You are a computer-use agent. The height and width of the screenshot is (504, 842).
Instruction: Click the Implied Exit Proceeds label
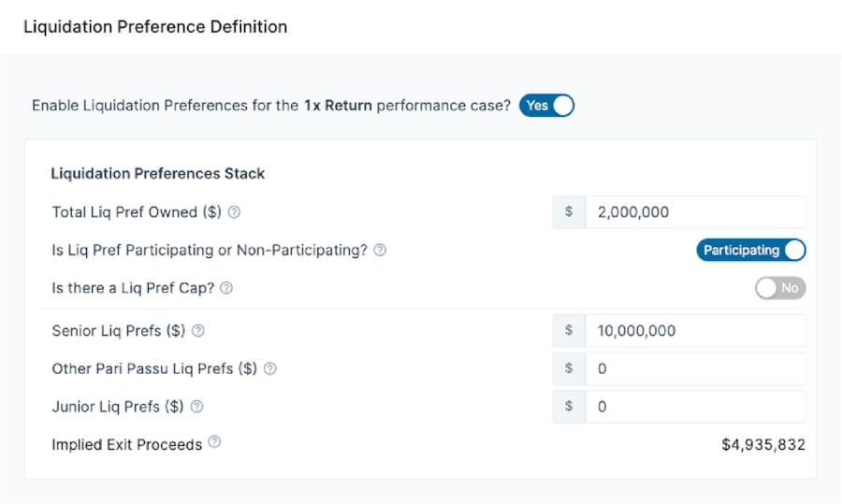coord(126,444)
